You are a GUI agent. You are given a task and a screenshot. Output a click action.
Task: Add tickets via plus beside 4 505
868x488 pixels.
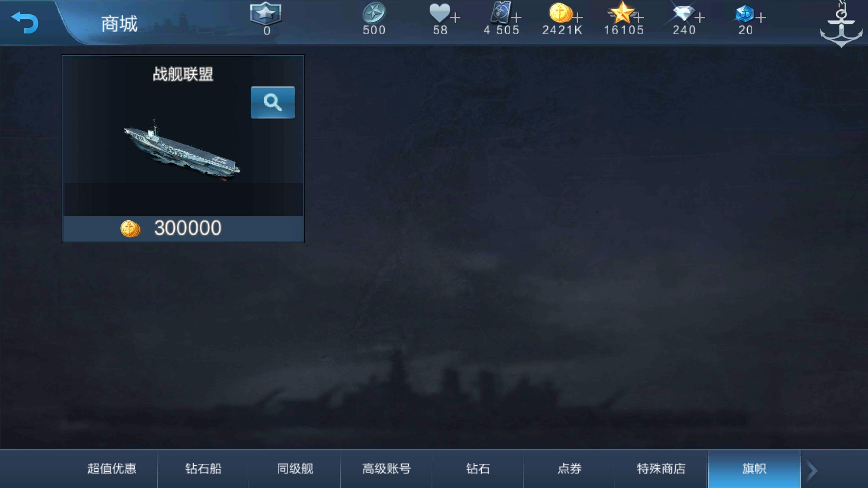tap(516, 17)
